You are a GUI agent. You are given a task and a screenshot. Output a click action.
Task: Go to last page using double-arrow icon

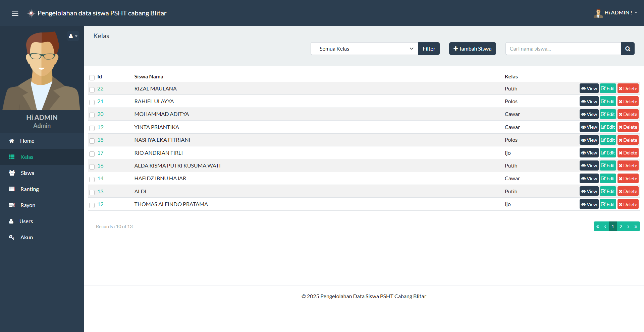636,226
